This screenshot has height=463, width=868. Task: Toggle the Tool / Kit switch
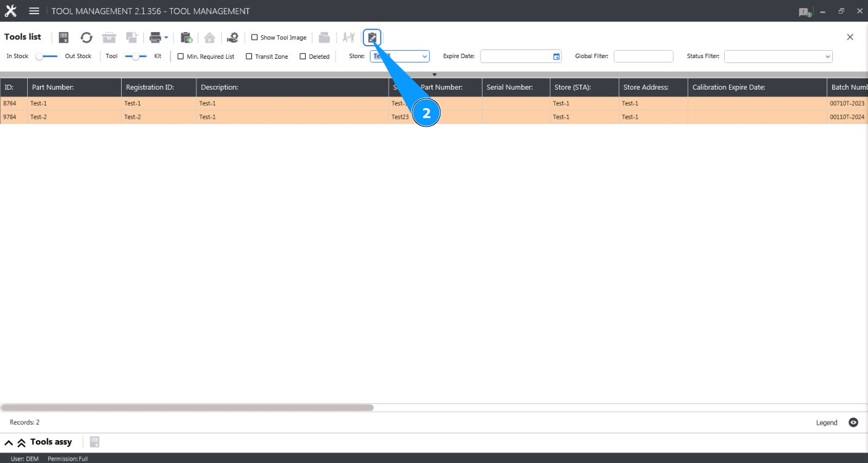(136, 56)
